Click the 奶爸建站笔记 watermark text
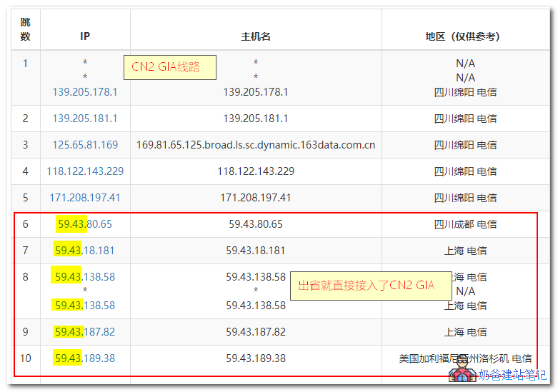 tap(512, 375)
